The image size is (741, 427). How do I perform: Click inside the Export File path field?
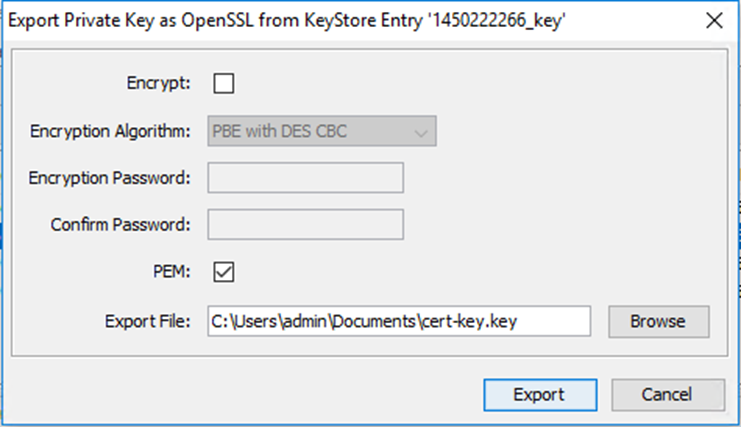[398, 321]
